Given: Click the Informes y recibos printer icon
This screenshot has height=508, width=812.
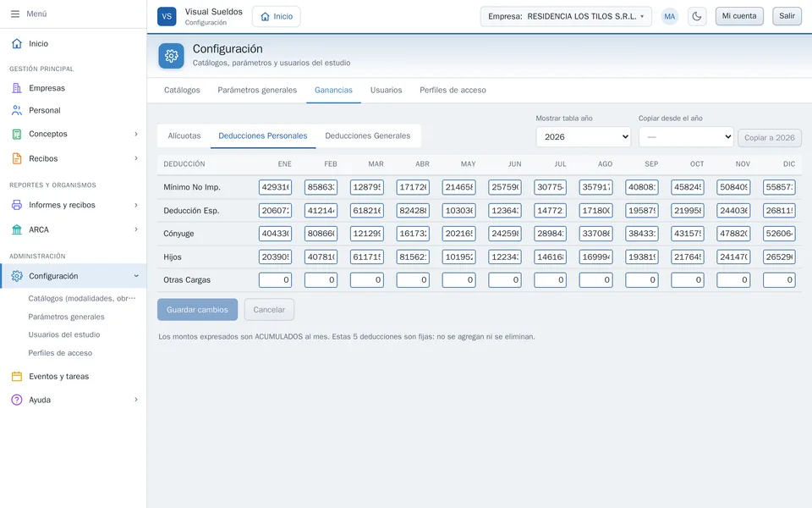Looking at the screenshot, I should 17,205.
